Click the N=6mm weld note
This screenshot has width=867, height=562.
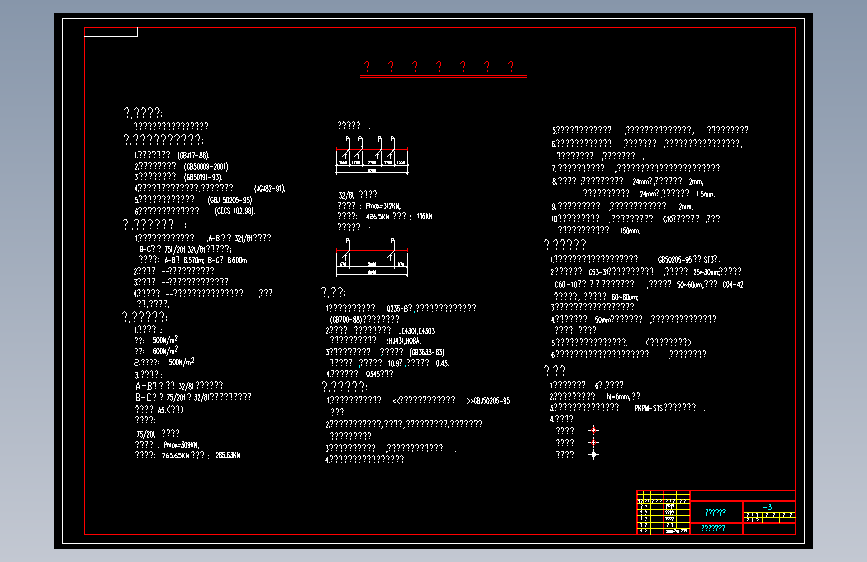coord(618,396)
